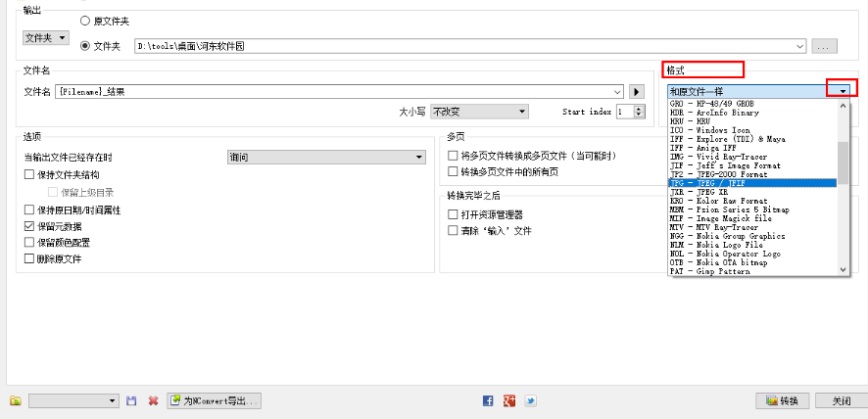Select IFF - Explore (TDI) & Maya
868x419 pixels.
point(752,139)
